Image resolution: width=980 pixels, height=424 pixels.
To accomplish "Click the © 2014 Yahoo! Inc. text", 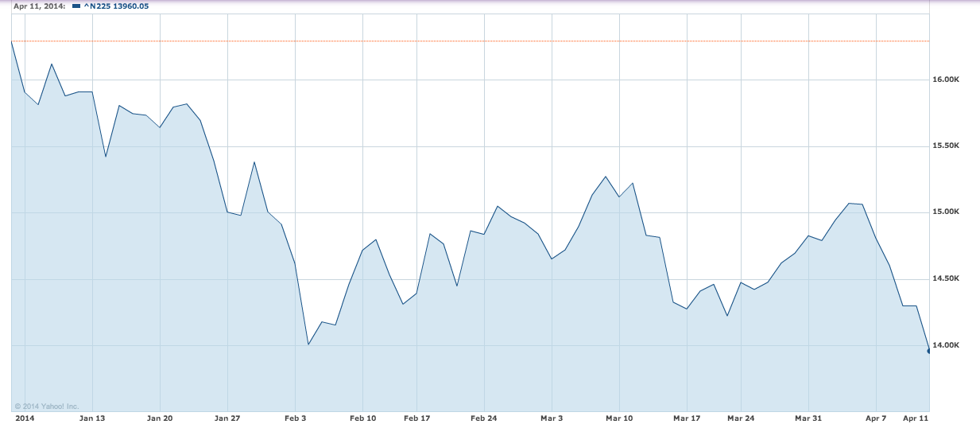I will pyautogui.click(x=45, y=406).
